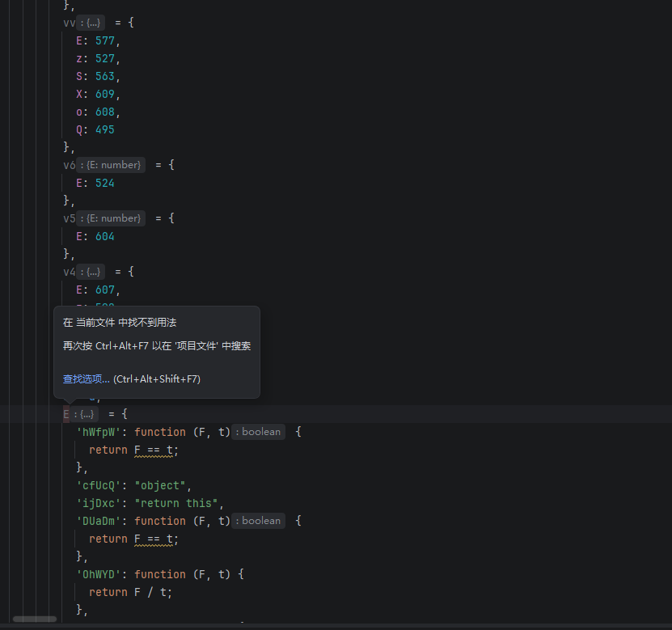Click the "object" string literal
Image resolution: width=672 pixels, height=630 pixels.
click(160, 485)
